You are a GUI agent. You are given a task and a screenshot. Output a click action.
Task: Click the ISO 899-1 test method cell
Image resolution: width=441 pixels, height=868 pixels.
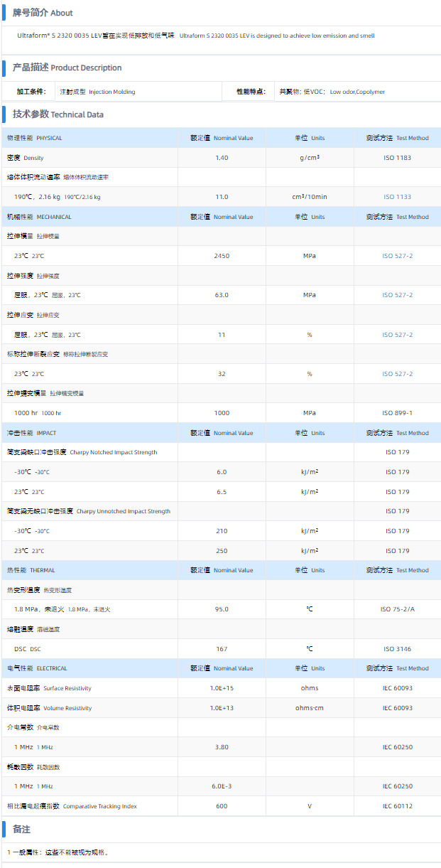[x=397, y=413]
